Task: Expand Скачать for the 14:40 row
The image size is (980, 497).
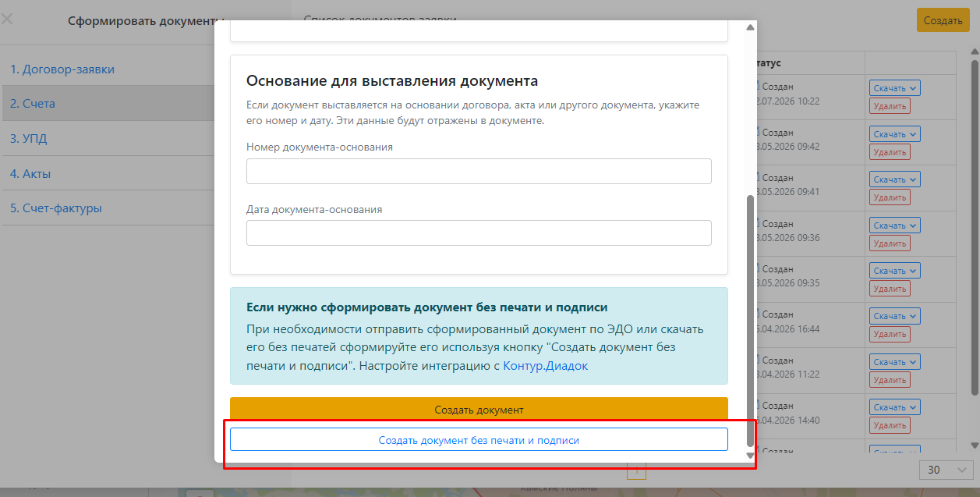Action: (895, 408)
